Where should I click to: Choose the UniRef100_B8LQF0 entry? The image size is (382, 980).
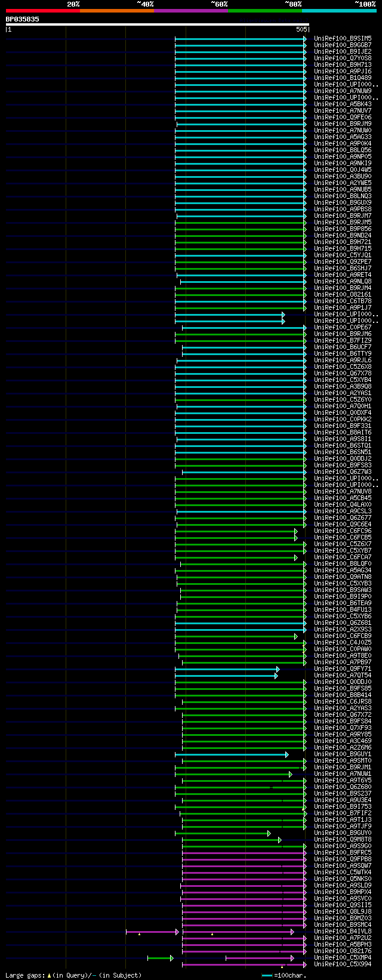[x=343, y=563]
